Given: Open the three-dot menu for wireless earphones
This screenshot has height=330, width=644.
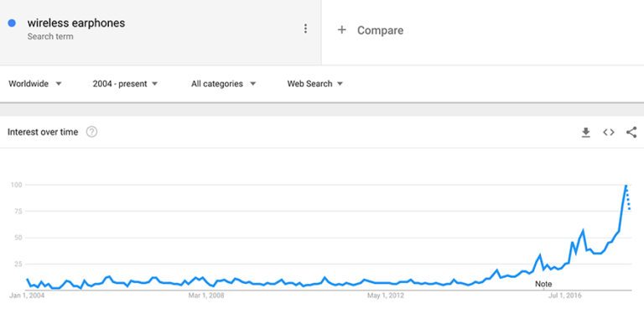Looking at the screenshot, I should [x=305, y=29].
